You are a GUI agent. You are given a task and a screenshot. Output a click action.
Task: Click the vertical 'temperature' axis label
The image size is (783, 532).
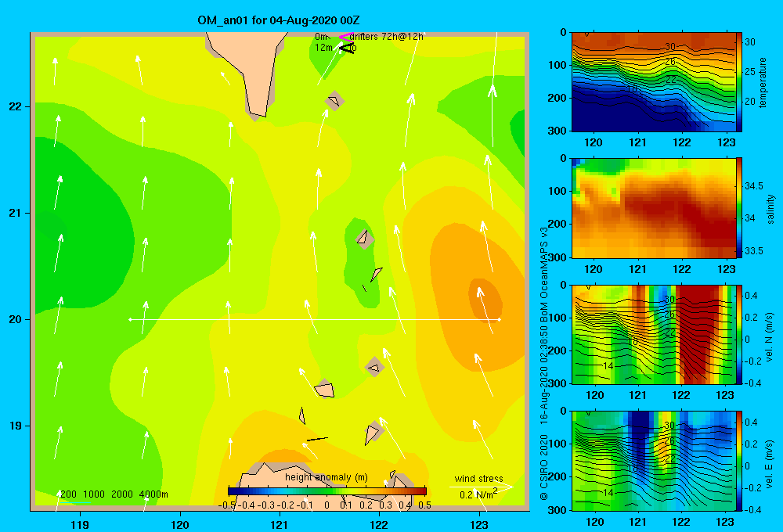[x=763, y=82]
